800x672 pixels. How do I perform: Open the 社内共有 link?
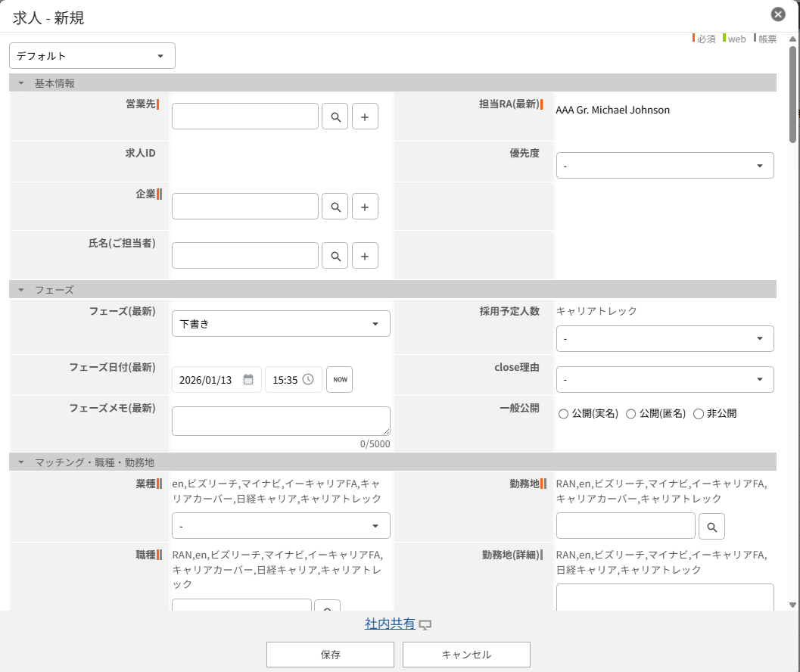point(390,624)
